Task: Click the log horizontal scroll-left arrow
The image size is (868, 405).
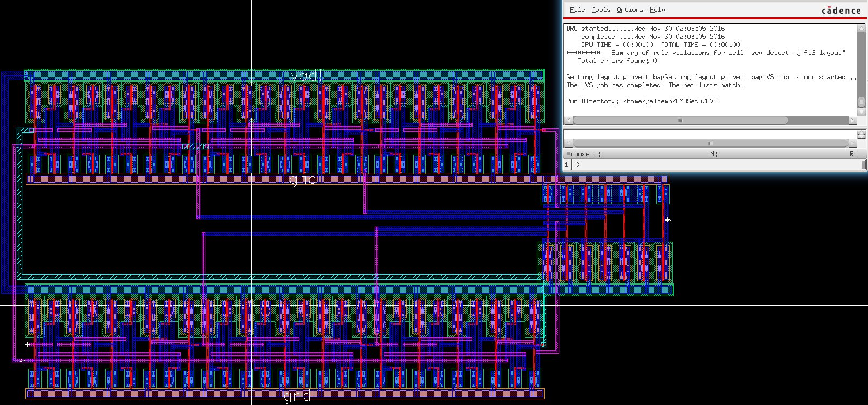Action: click(569, 121)
